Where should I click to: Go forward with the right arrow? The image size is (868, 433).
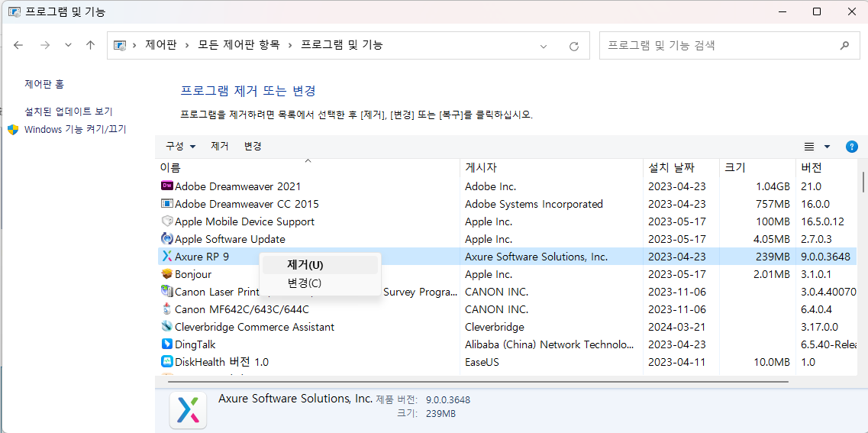point(45,45)
